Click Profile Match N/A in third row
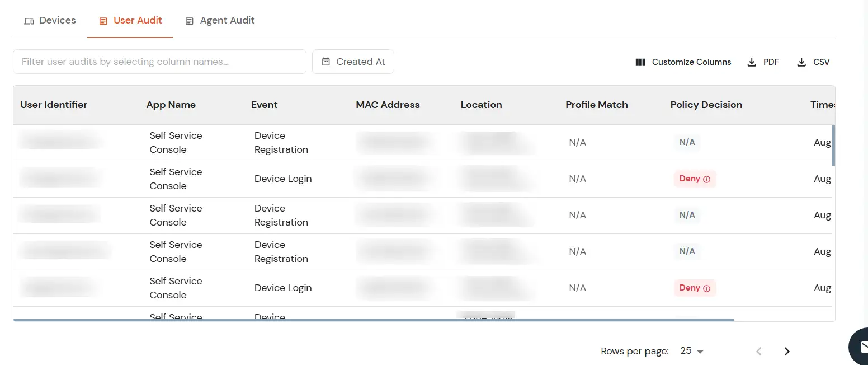Viewport: 868px width, 365px height. coord(577,215)
